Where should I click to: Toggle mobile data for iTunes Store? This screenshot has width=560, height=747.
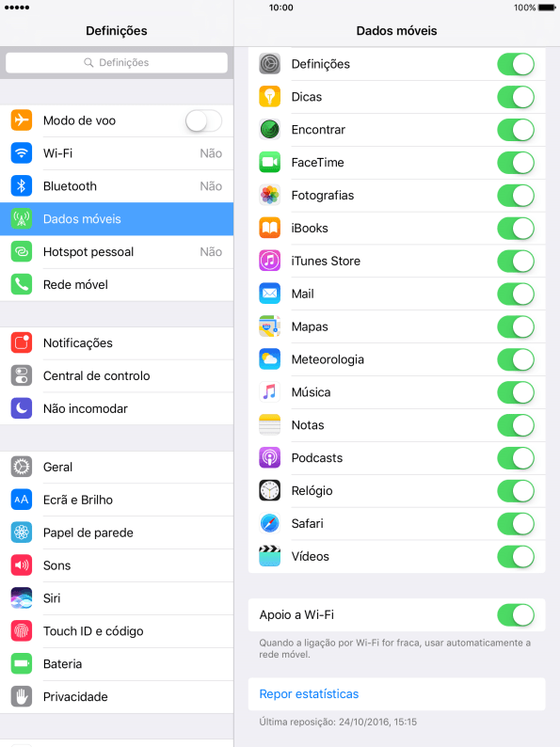516,261
